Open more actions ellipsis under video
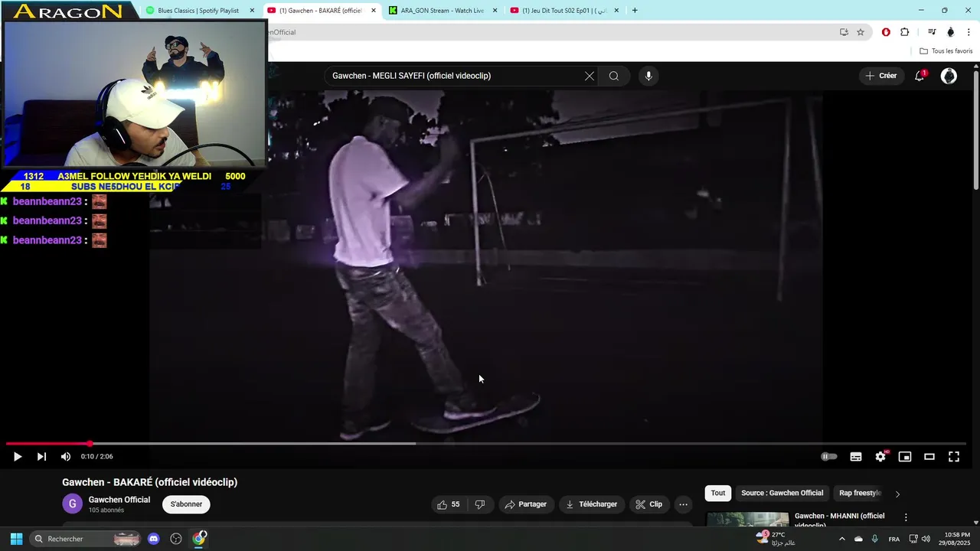This screenshot has width=980, height=551. pyautogui.click(x=683, y=504)
